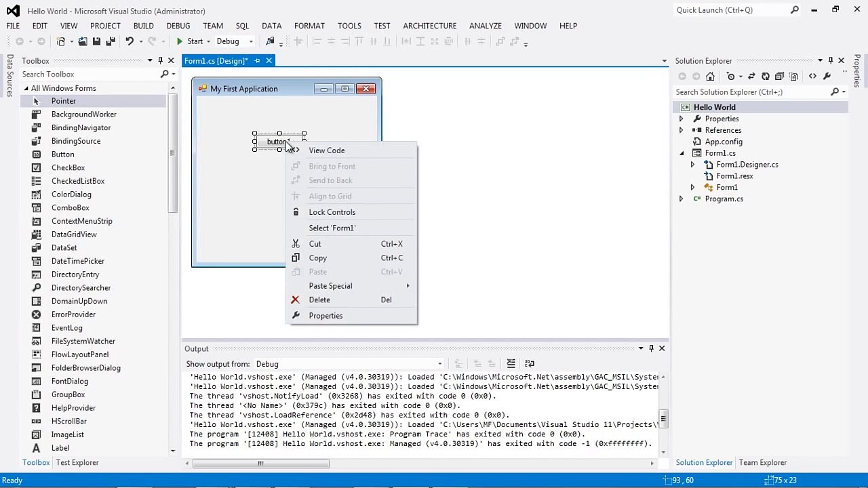This screenshot has width=868, height=488.
Task: Click the New Project toolbar icon
Action: tap(61, 41)
